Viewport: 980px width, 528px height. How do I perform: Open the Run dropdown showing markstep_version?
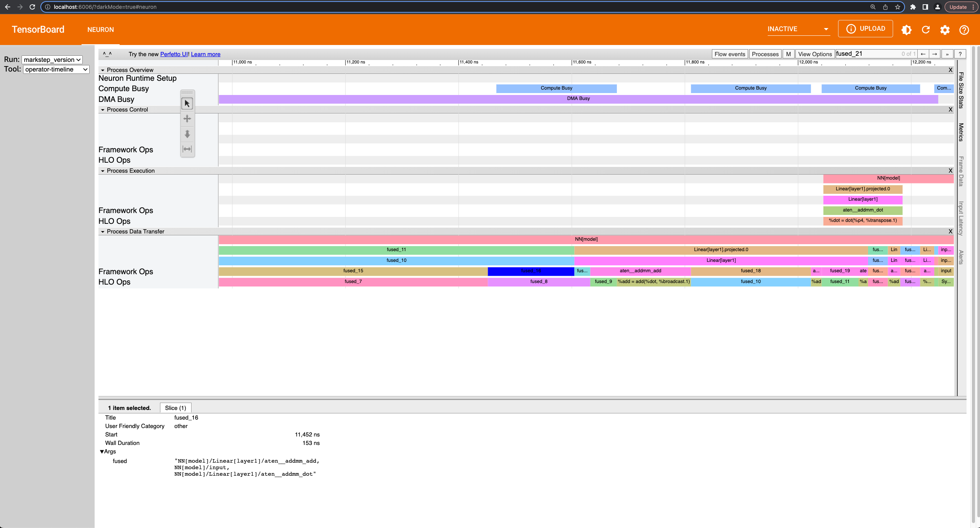pyautogui.click(x=52, y=60)
